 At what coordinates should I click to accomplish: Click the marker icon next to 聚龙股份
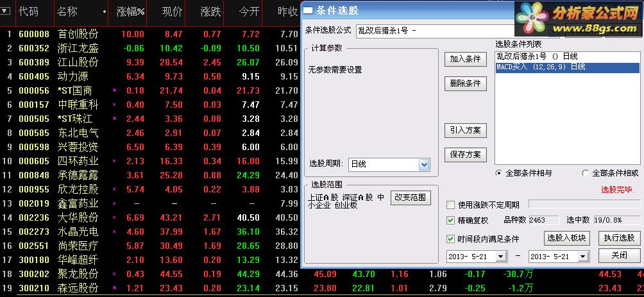(x=115, y=274)
